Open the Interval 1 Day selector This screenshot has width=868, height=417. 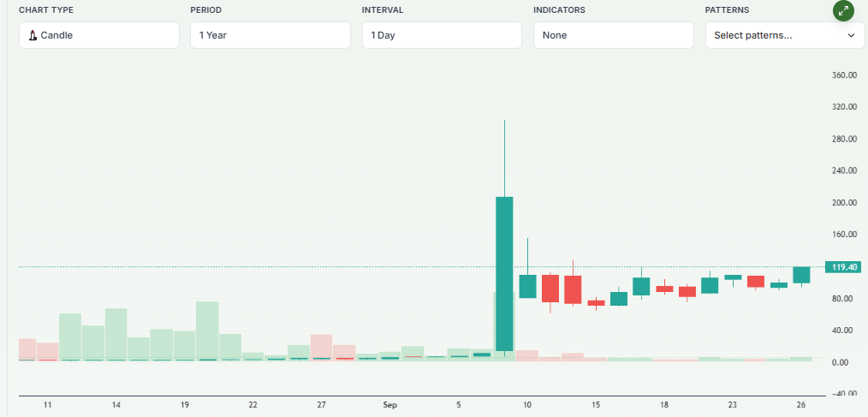(441, 35)
